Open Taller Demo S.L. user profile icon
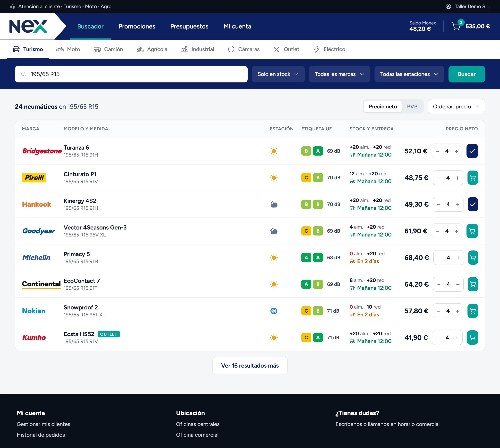 click(x=448, y=6)
